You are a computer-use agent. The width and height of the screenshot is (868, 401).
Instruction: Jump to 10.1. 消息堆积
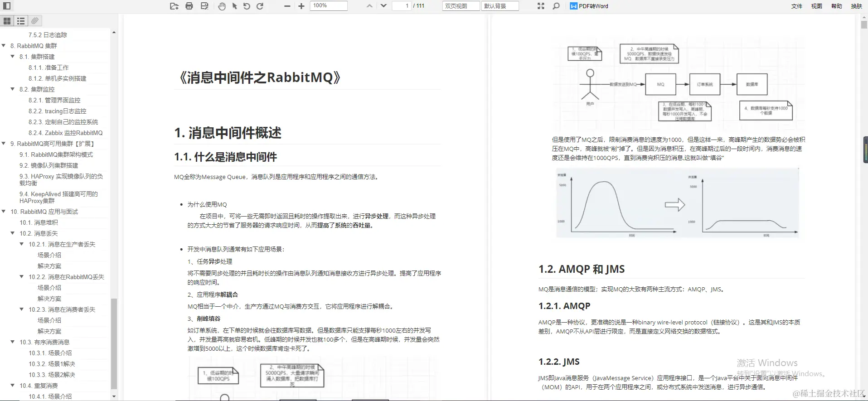[x=39, y=222]
